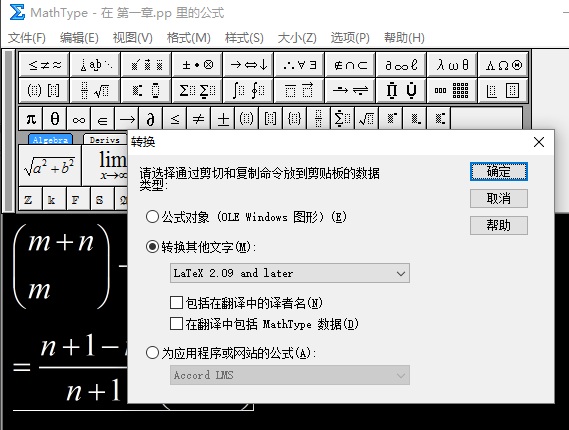The height and width of the screenshot is (430, 569).
Task: Select 公式对象 (OLE Windows 图形) radio option
Action: click(x=246, y=217)
